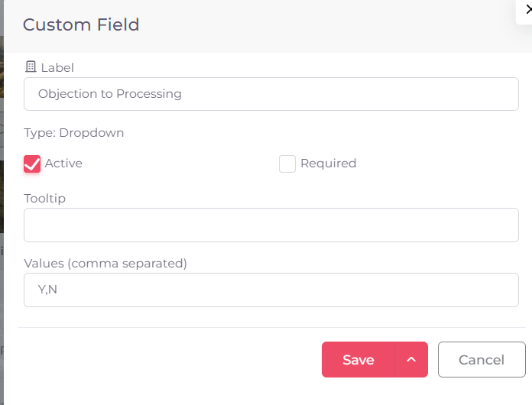Click into the empty Tooltip field
This screenshot has width=532, height=405.
(271, 225)
